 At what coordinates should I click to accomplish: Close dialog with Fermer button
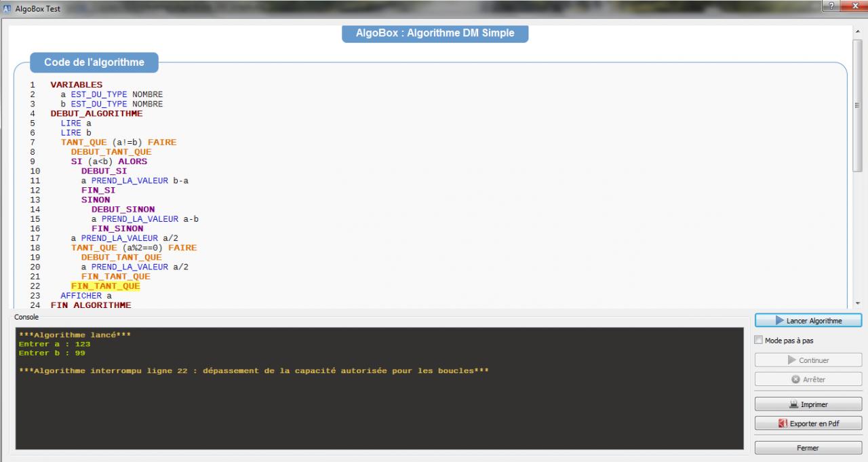tap(808, 448)
